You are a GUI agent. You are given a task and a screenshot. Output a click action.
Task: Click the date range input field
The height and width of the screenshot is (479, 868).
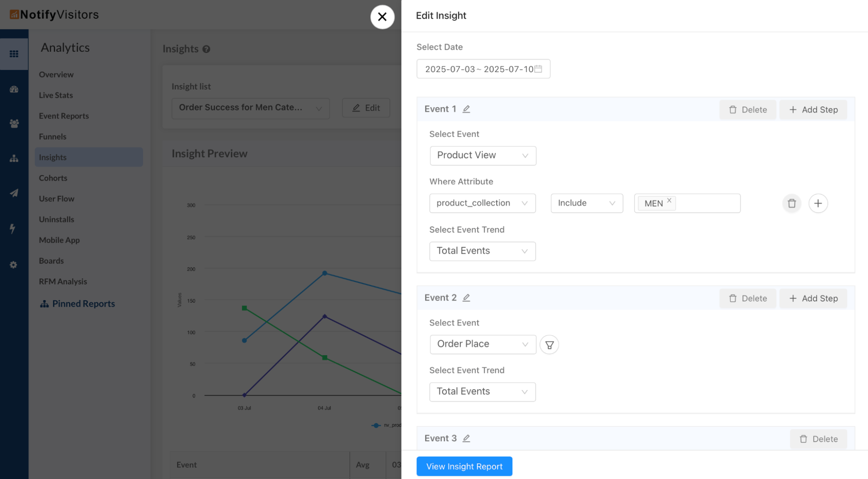coord(483,69)
